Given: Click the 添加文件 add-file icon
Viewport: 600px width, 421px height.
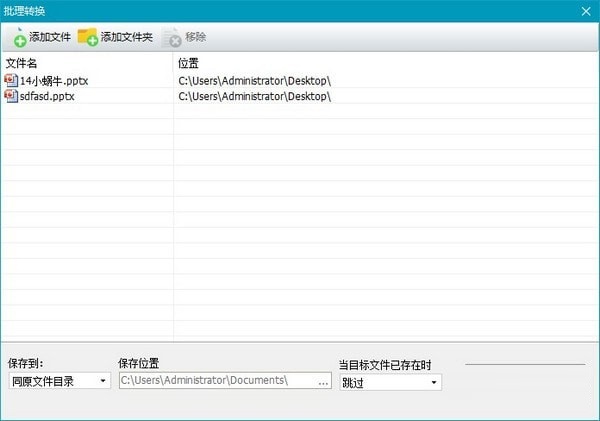Looking at the screenshot, I should tap(20, 38).
